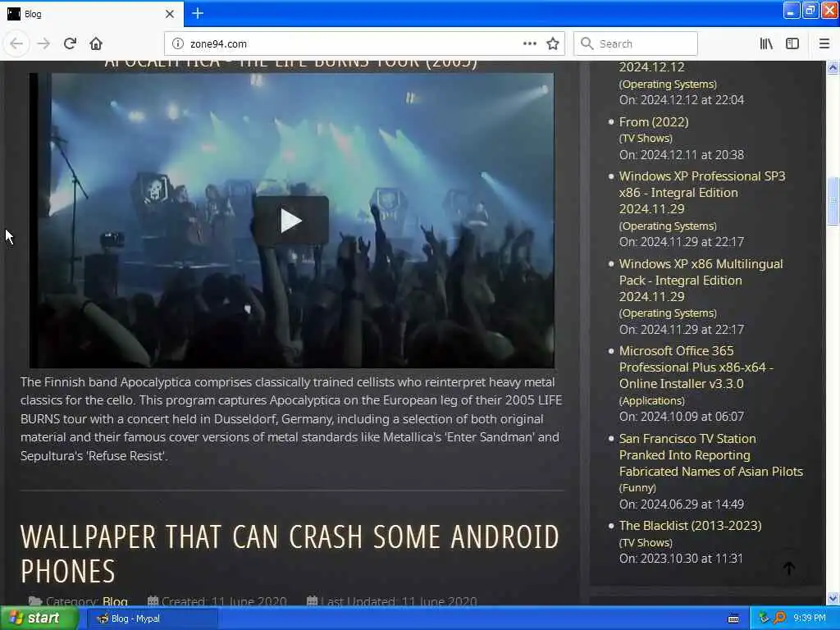This screenshot has width=840, height=630.
Task: Open The Blacklist (2013-2023) link
Action: coord(690,526)
